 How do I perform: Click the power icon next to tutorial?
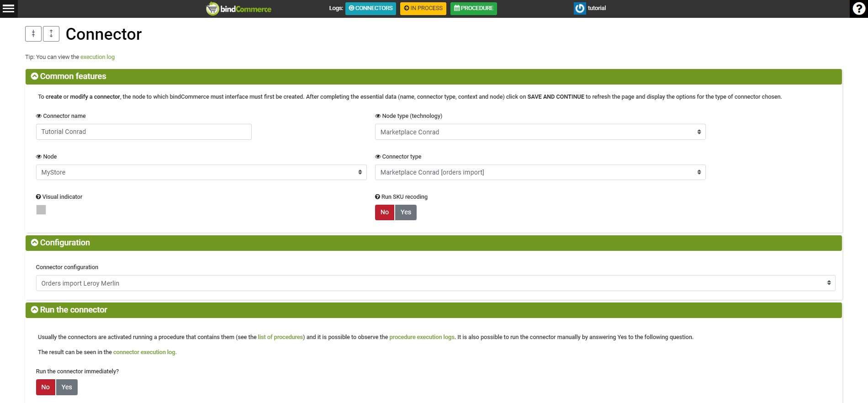pyautogui.click(x=580, y=8)
